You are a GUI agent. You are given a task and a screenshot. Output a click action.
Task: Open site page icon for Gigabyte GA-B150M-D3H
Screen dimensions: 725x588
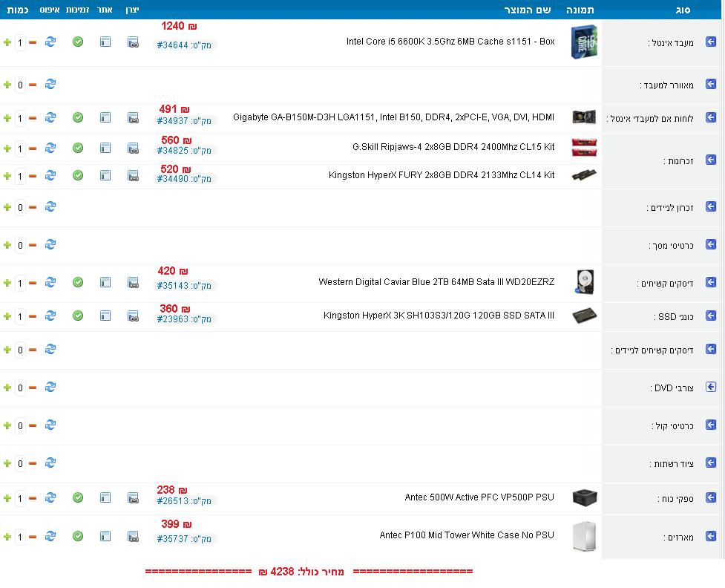coord(105,117)
